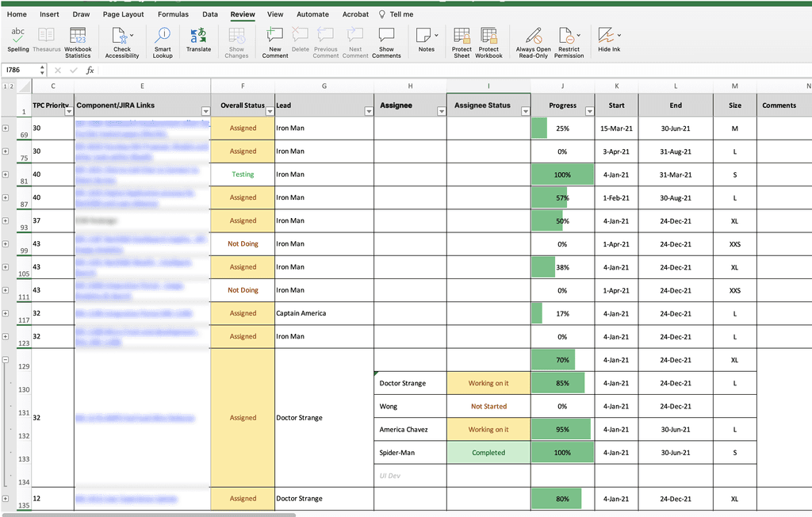Select outline level 1 button
812x517 pixels.
tap(6, 86)
